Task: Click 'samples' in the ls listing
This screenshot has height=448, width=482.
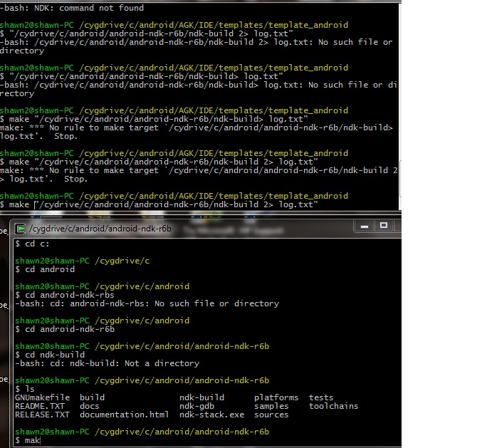Action: coord(271,406)
